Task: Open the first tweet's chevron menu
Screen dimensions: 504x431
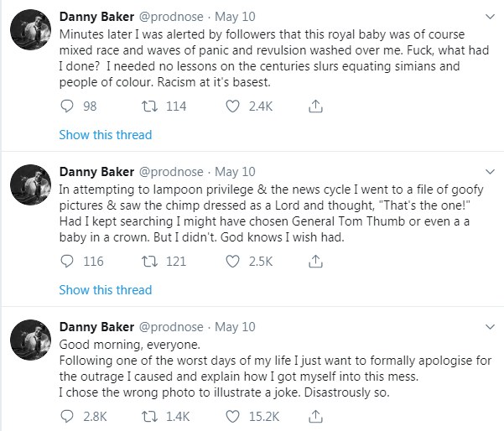Action: (x=490, y=17)
